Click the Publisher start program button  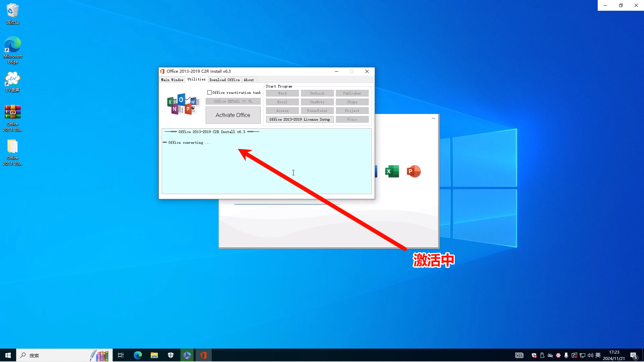352,93
